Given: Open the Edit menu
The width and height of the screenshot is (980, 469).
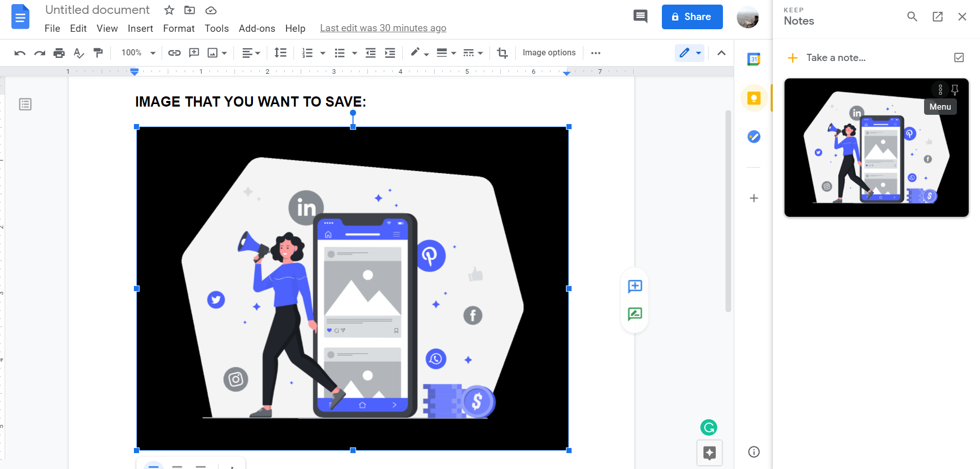Looking at the screenshot, I should [x=78, y=28].
